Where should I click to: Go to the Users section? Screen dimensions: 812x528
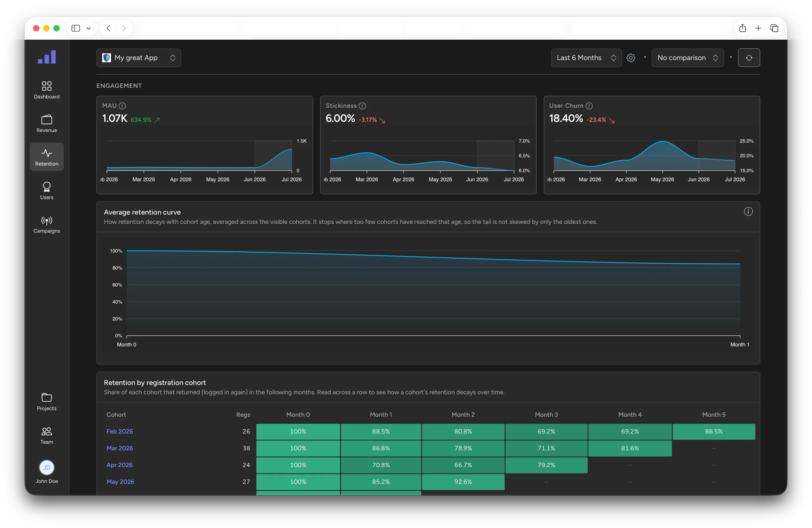[x=47, y=190]
